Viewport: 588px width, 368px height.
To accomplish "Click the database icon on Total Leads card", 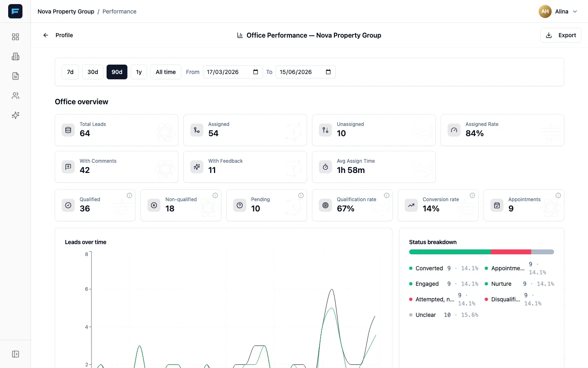I will pyautogui.click(x=68, y=130).
